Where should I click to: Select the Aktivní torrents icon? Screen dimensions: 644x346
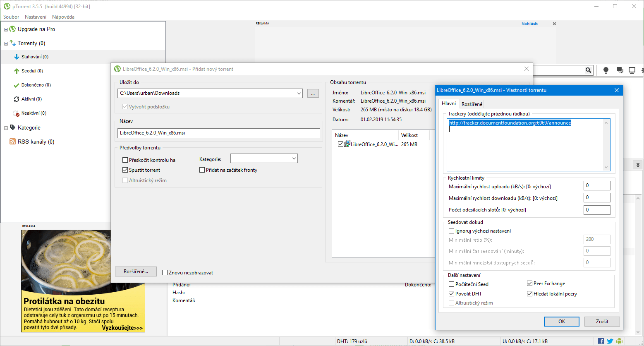click(x=16, y=99)
